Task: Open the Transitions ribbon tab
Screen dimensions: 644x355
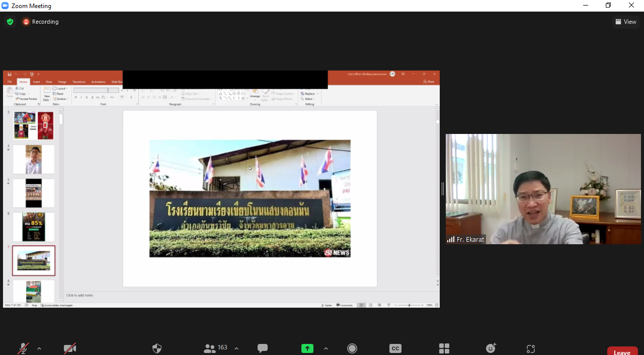Action: [x=79, y=82]
